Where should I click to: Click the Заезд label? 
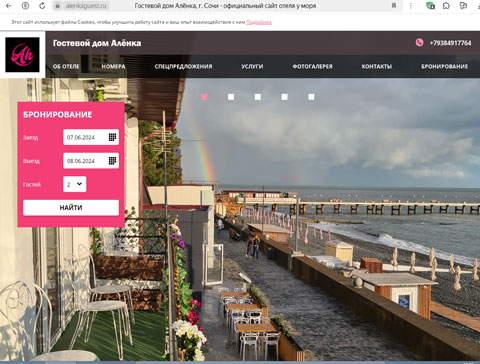pos(30,137)
